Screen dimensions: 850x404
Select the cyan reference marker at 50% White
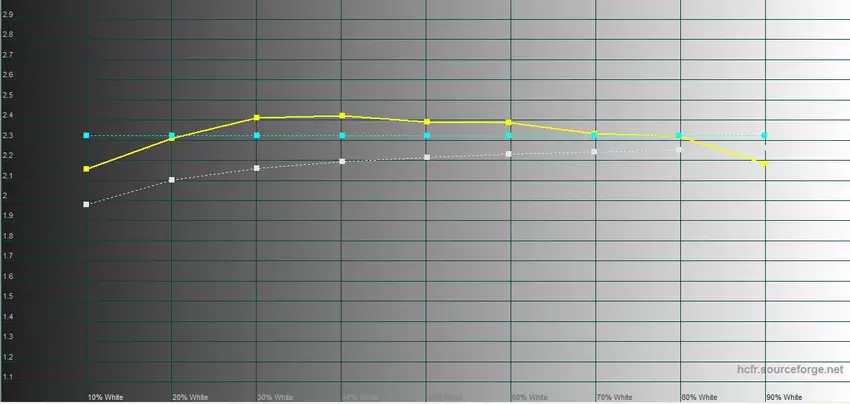427,135
